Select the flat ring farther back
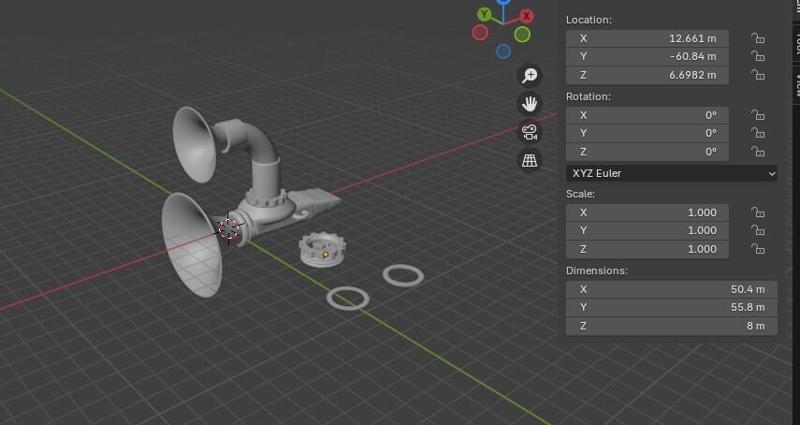This screenshot has height=425, width=800. [403, 276]
